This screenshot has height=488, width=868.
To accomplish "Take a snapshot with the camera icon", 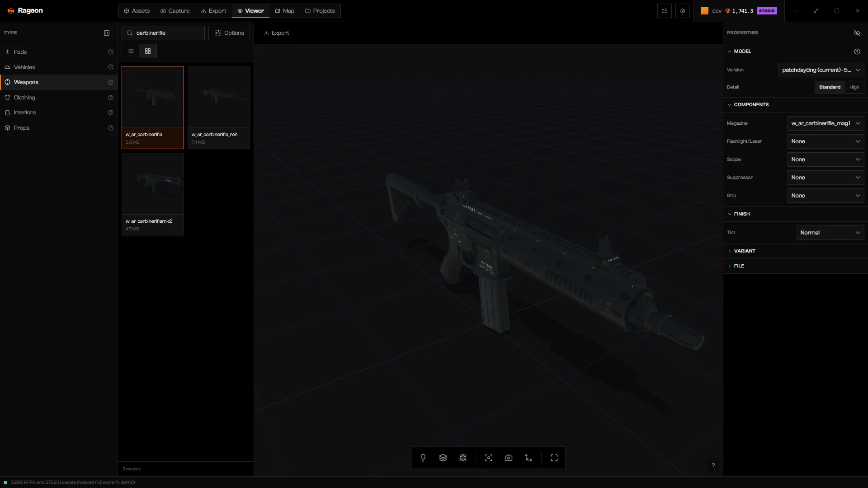I will click(x=509, y=458).
